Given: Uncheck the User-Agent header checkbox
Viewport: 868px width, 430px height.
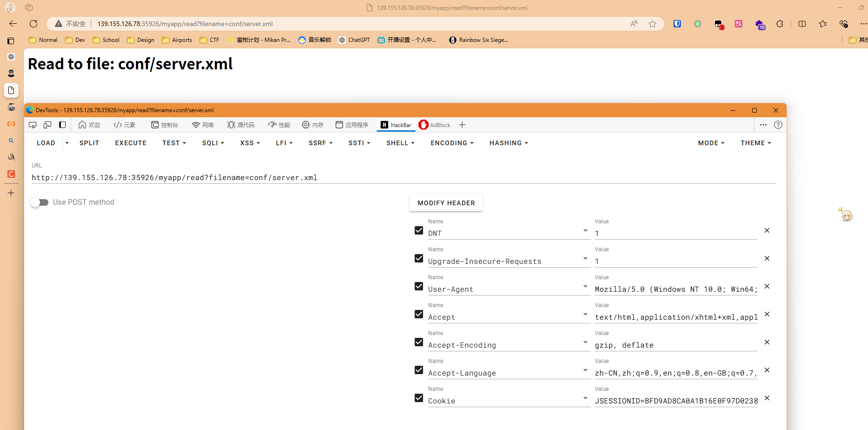Looking at the screenshot, I should pos(419,286).
